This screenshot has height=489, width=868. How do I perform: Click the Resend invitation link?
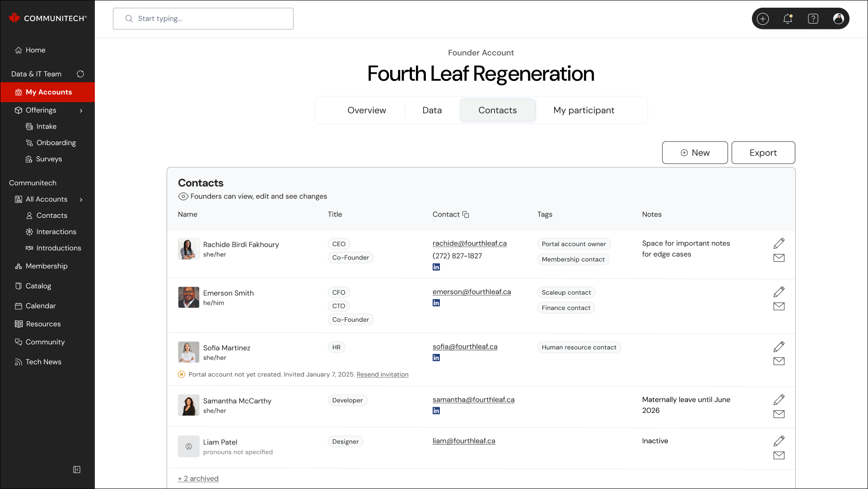(x=383, y=375)
